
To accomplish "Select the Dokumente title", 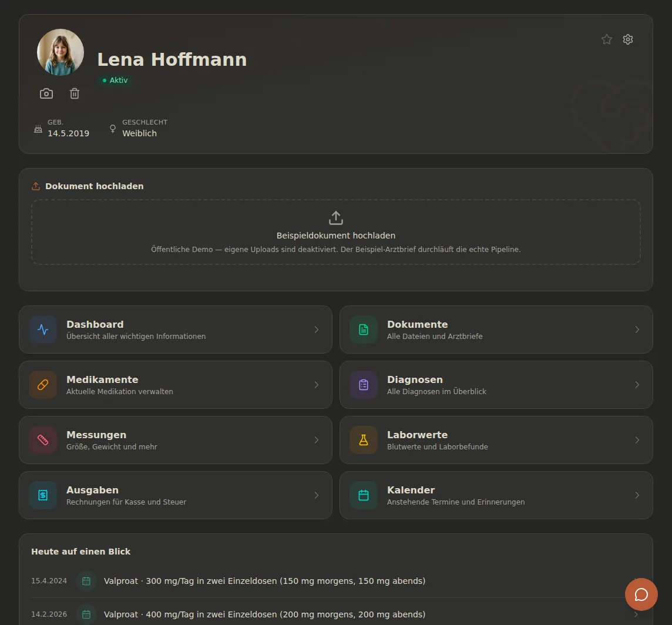I will tap(418, 324).
